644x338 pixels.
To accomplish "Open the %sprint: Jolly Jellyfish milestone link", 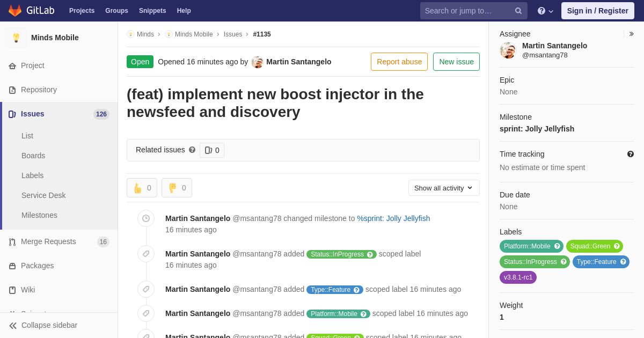I will pos(393,218).
